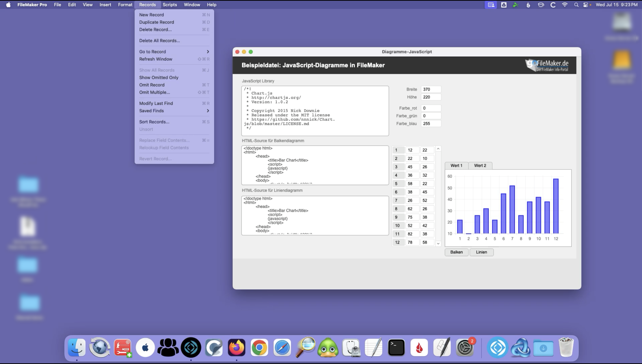Image resolution: width=642 pixels, height=364 pixels.
Task: Click the screen sharing menu bar icon
Action: [x=491, y=5]
